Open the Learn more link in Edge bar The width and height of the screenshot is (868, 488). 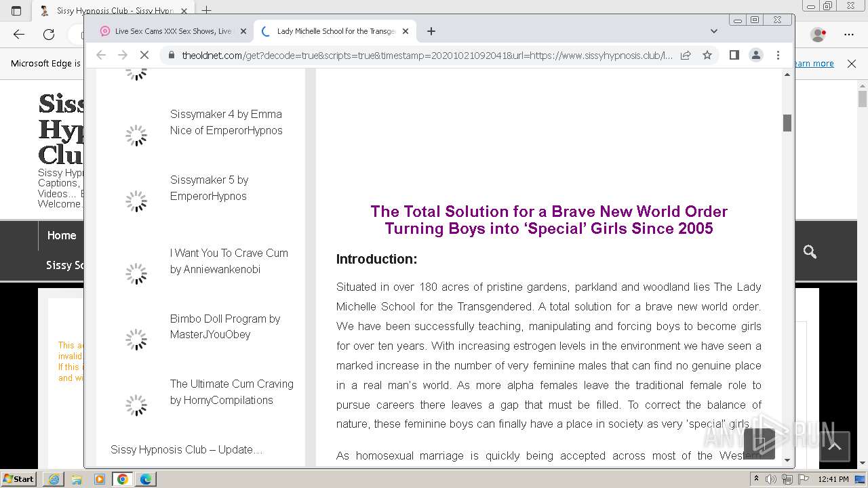point(814,63)
